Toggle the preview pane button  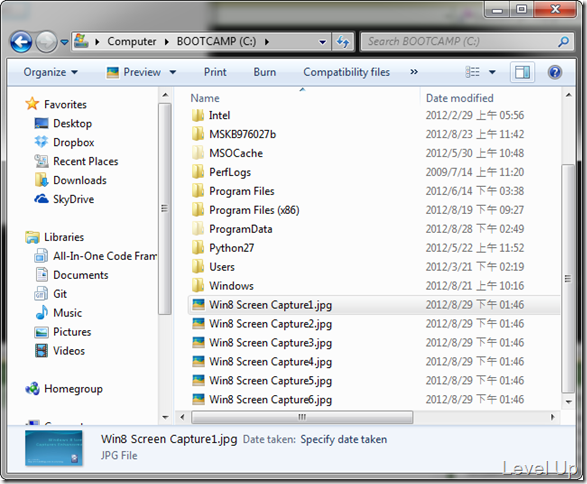coord(522,72)
